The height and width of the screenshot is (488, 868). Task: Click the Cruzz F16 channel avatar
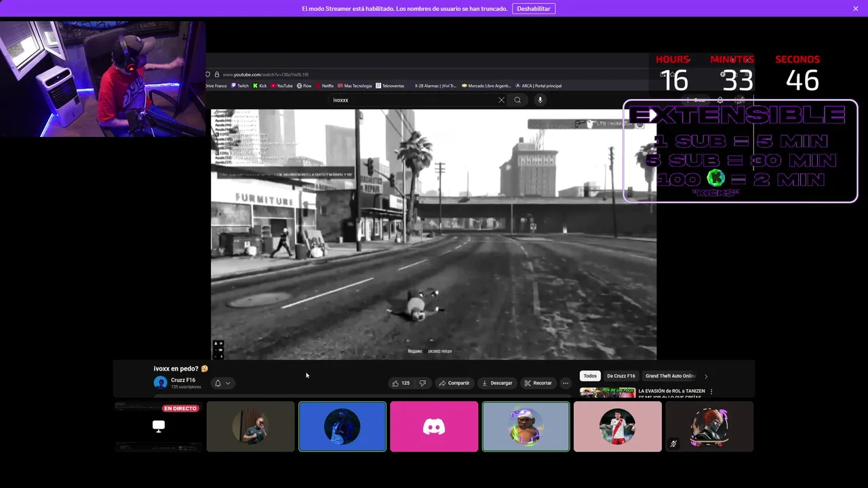(x=161, y=383)
